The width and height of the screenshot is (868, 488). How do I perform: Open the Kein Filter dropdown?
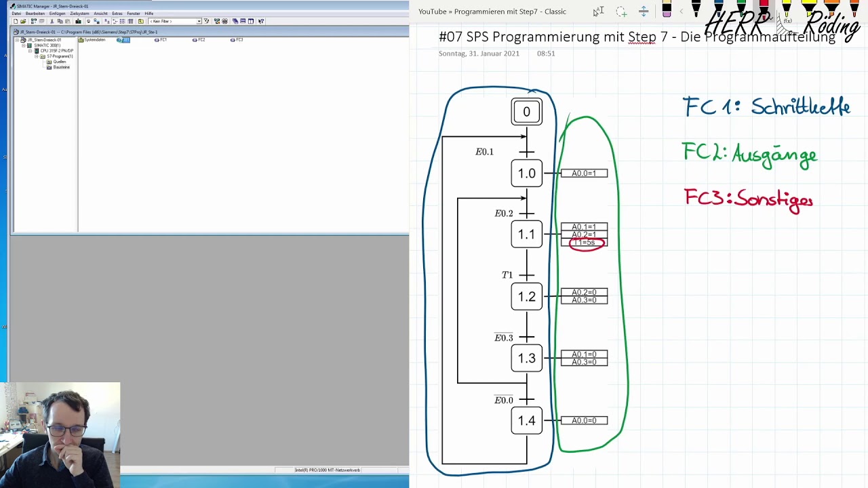tap(199, 21)
